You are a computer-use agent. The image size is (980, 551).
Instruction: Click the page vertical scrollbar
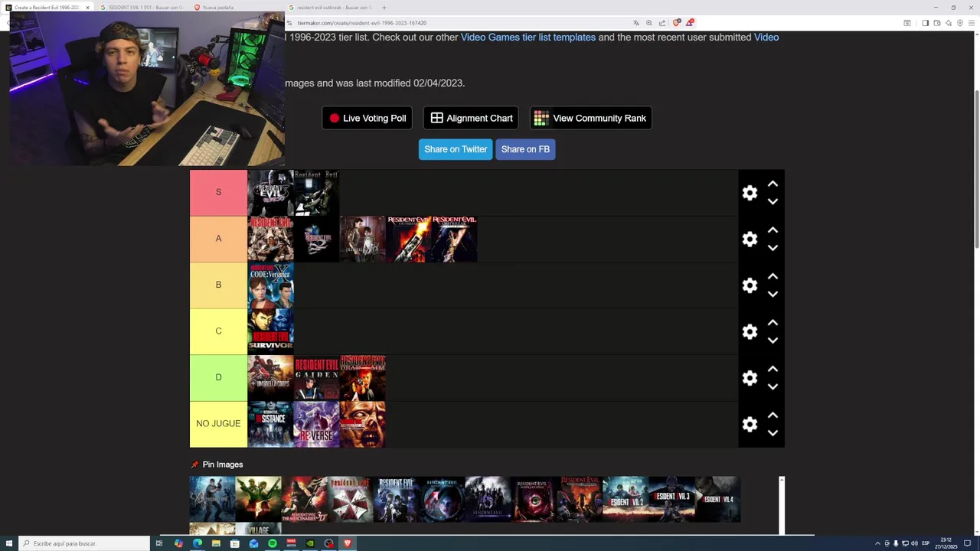coord(976,168)
